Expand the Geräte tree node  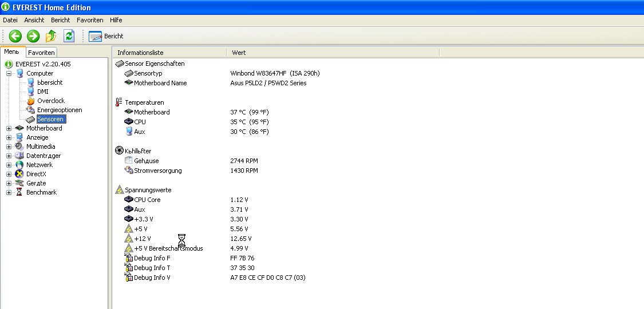pos(9,184)
